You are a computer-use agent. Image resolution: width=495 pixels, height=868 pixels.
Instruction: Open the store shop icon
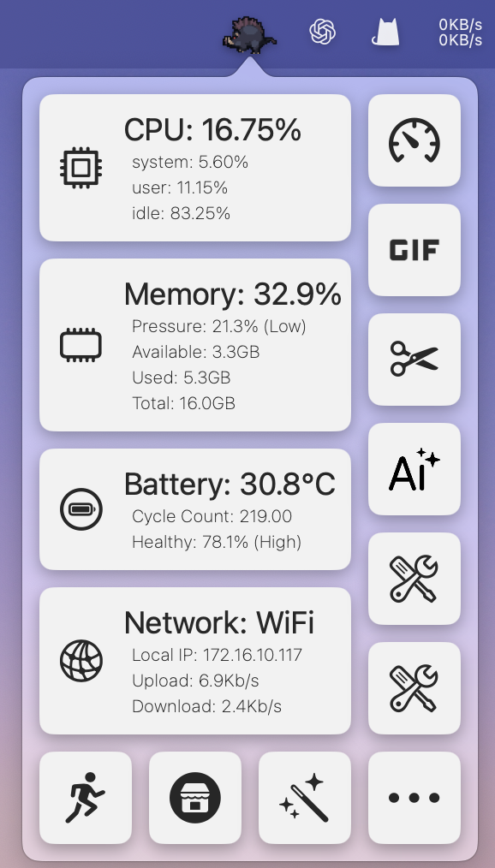(x=195, y=798)
